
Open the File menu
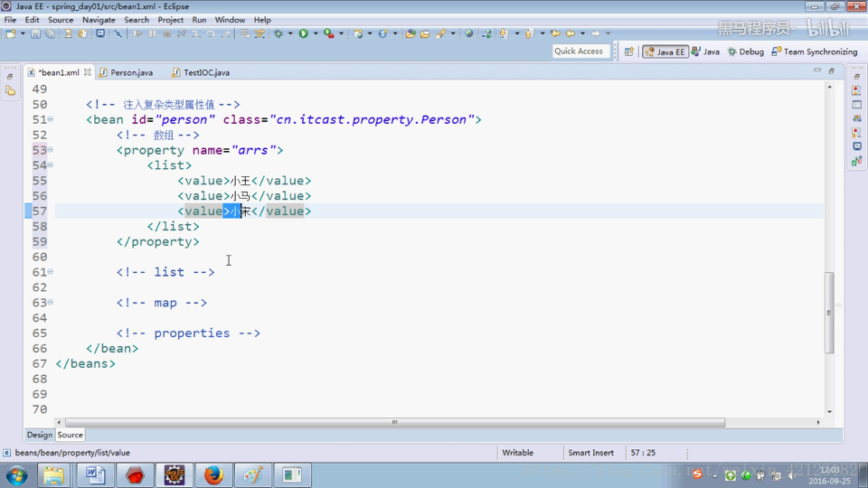pos(10,20)
